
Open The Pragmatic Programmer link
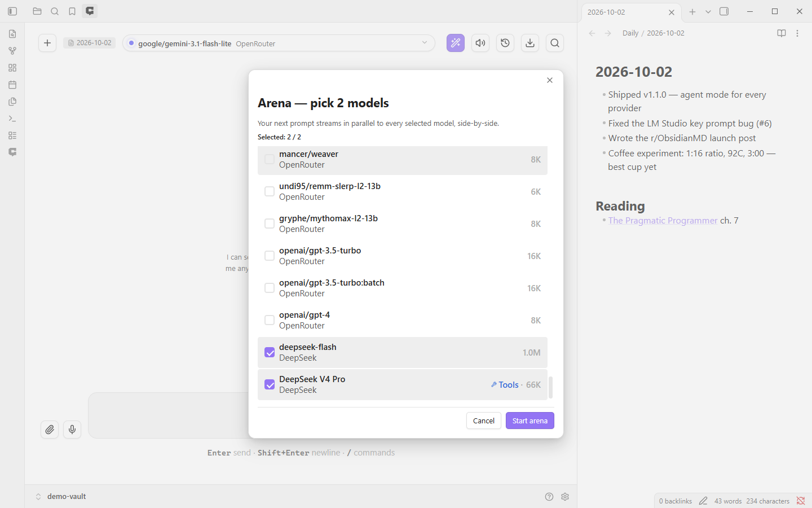(x=663, y=220)
